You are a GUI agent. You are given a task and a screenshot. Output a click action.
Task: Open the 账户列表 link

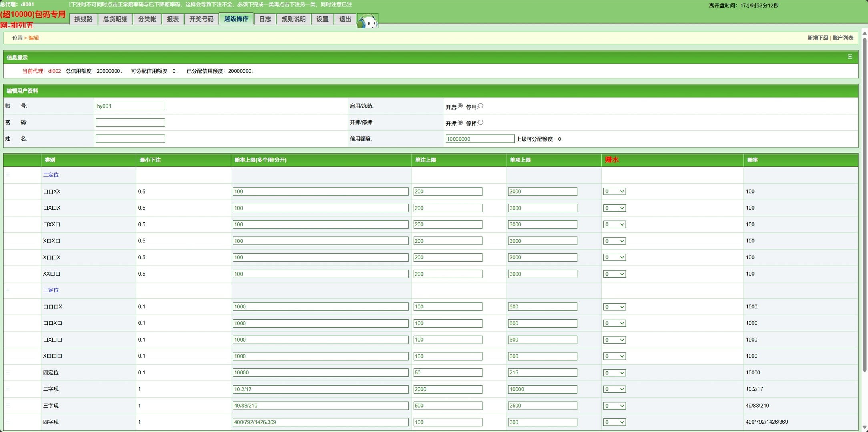pyautogui.click(x=843, y=38)
